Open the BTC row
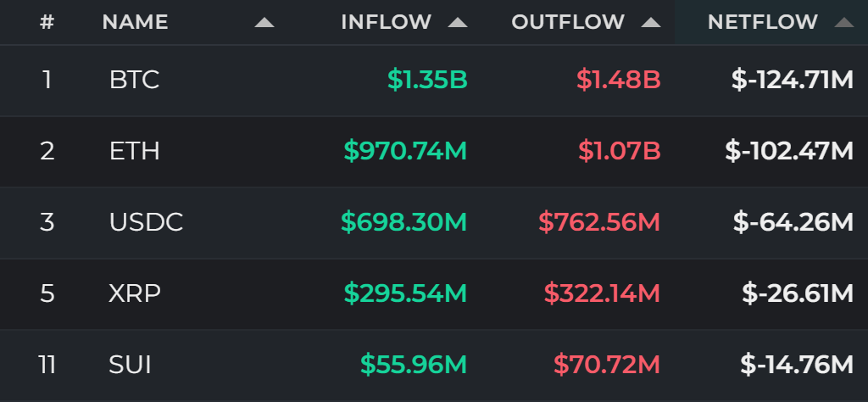Screen dimensions: 868x402 pos(434,81)
